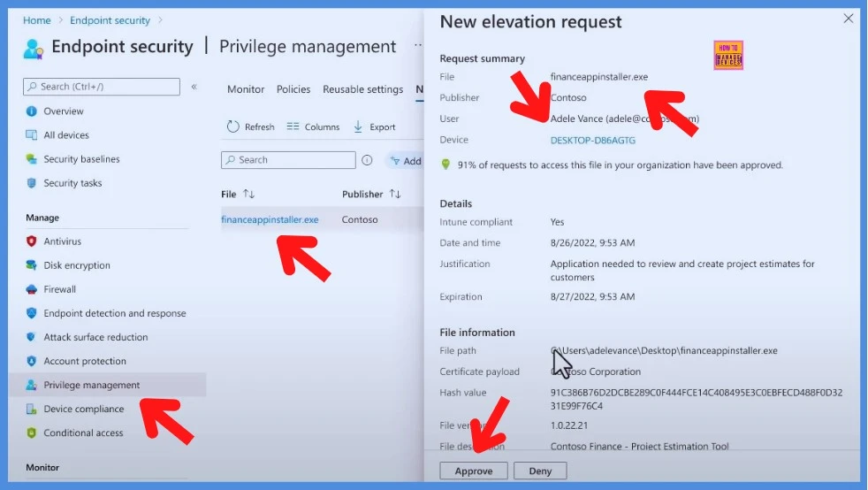Click the Contoso publisher cell in the table
The height and width of the screenshot is (490, 868).
point(360,219)
